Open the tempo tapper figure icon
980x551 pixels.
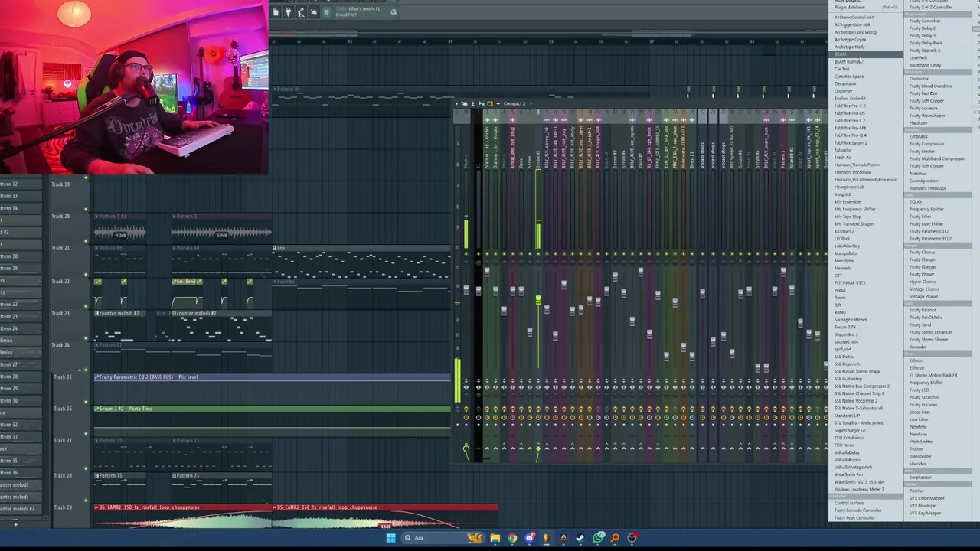tap(301, 12)
